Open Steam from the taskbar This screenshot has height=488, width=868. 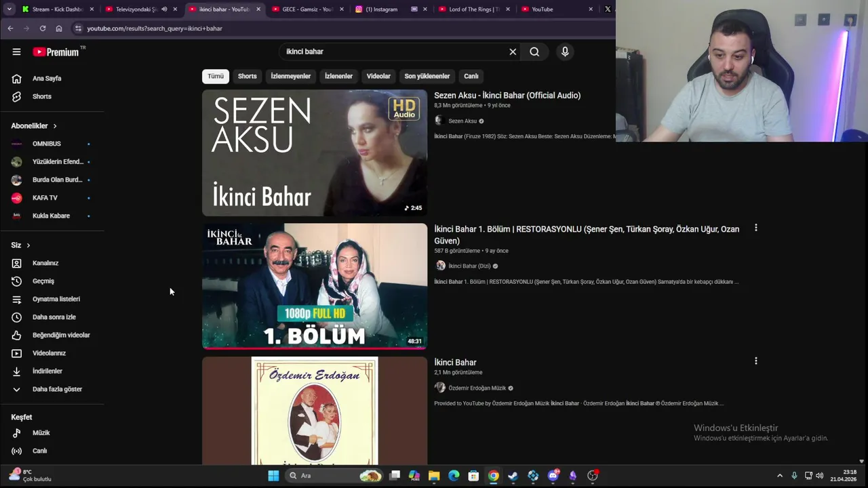(x=513, y=476)
